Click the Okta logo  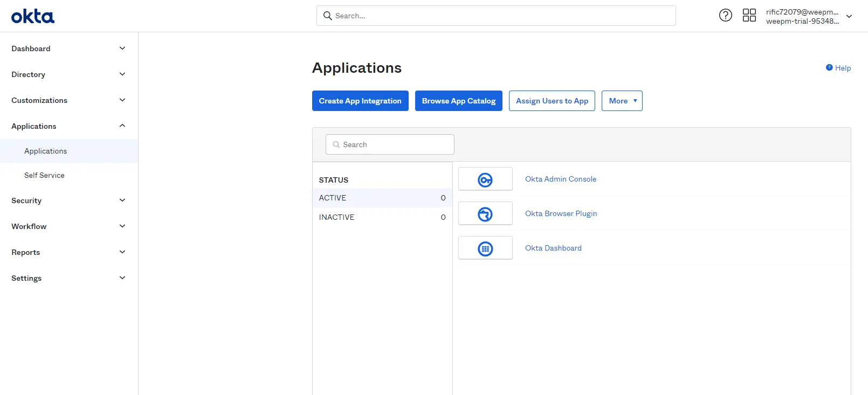[33, 16]
